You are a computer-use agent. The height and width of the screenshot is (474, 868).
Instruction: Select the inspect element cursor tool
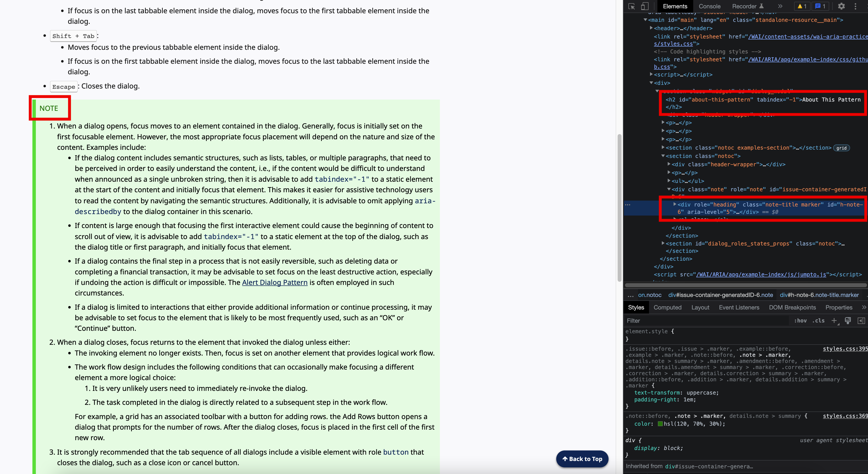pos(631,6)
